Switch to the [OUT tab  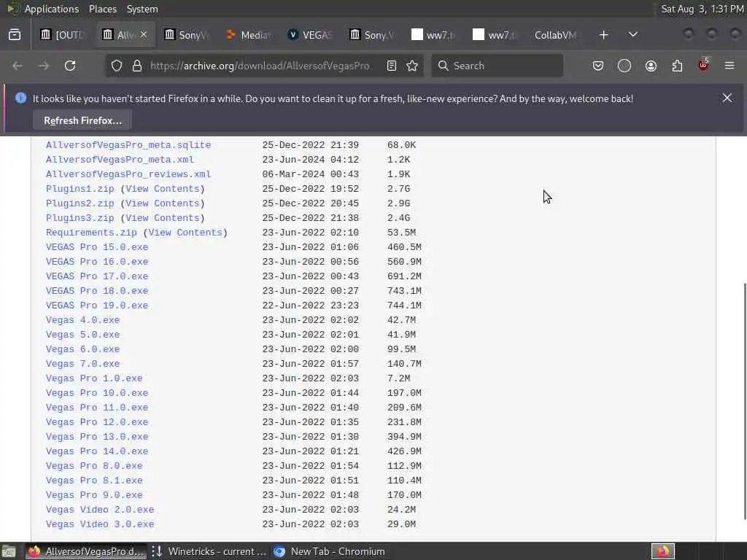pyautogui.click(x=63, y=35)
